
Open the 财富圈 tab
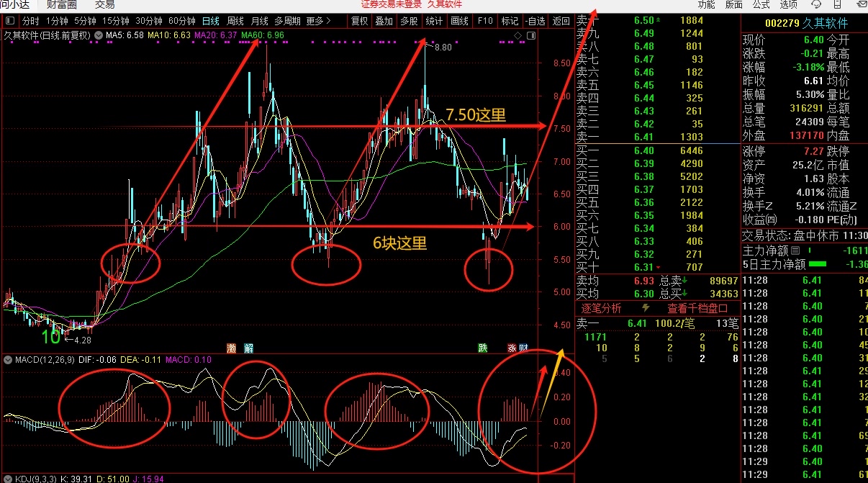point(62,4)
